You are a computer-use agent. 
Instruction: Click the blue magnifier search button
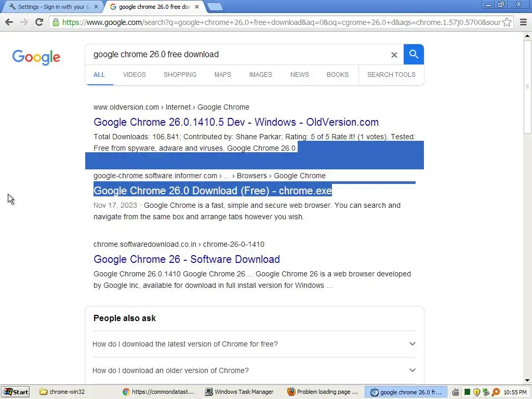point(414,54)
